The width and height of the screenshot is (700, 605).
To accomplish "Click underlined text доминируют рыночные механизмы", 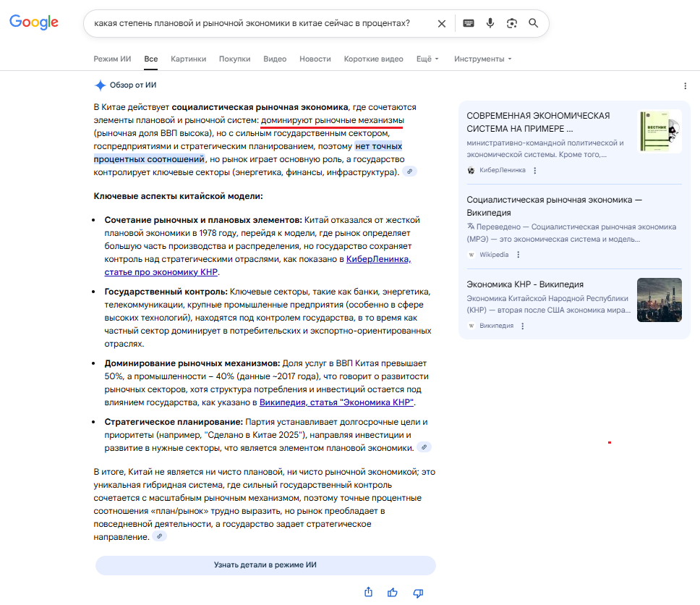I will click(x=333, y=120).
